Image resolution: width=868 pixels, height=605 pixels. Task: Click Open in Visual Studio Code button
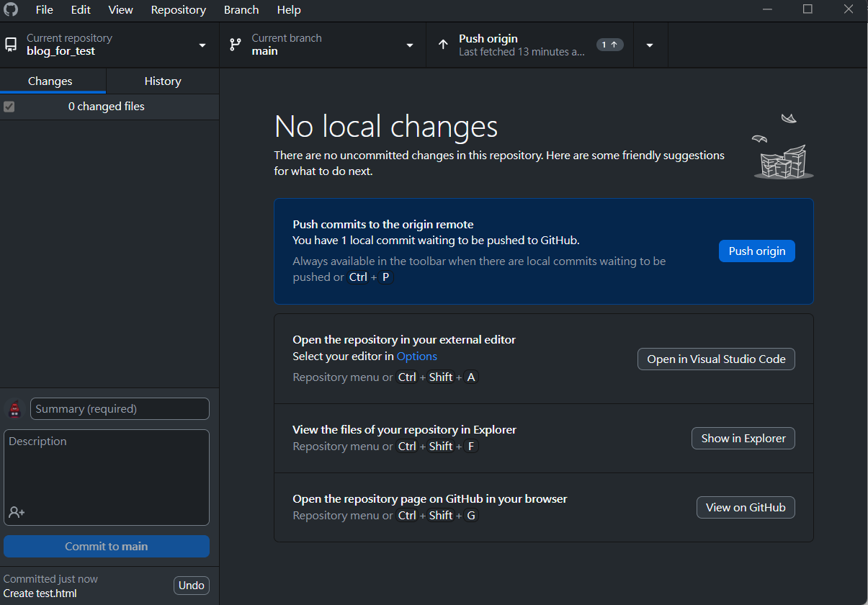[716, 359]
